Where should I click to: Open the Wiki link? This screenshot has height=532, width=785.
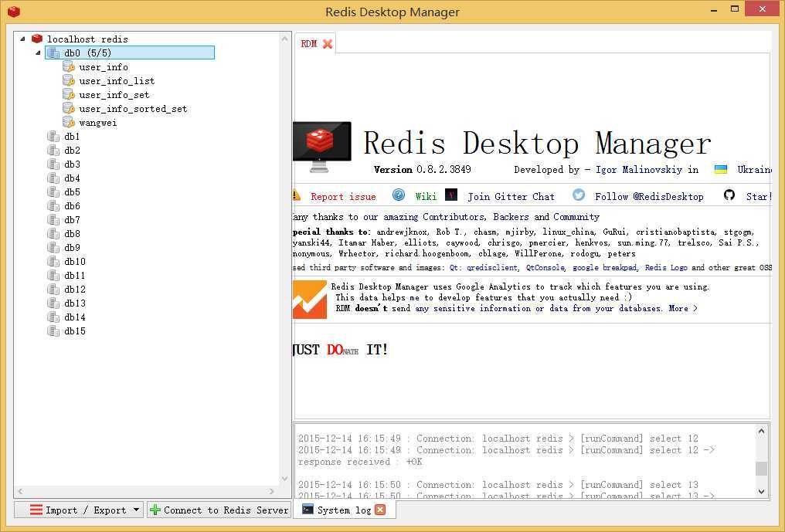(x=426, y=197)
